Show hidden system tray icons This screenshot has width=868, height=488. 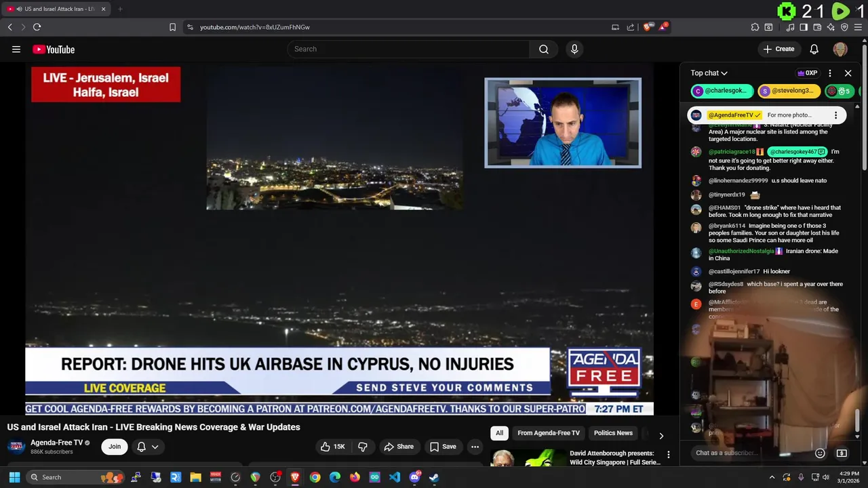[x=772, y=477]
